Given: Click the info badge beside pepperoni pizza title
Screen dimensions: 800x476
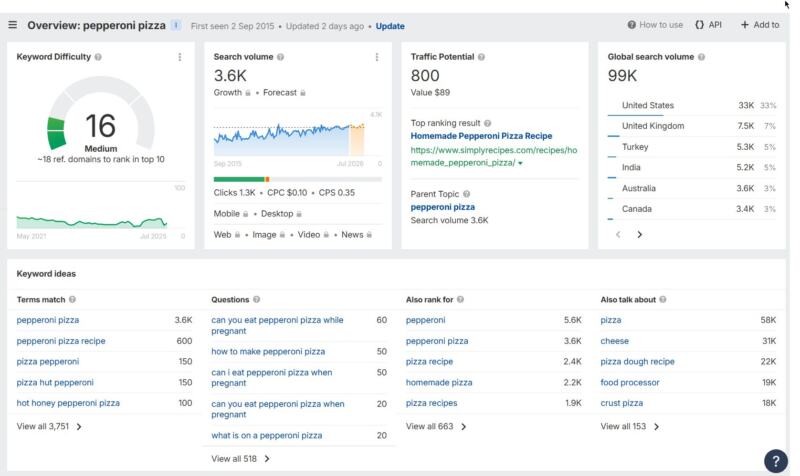Looking at the screenshot, I should (x=176, y=25).
